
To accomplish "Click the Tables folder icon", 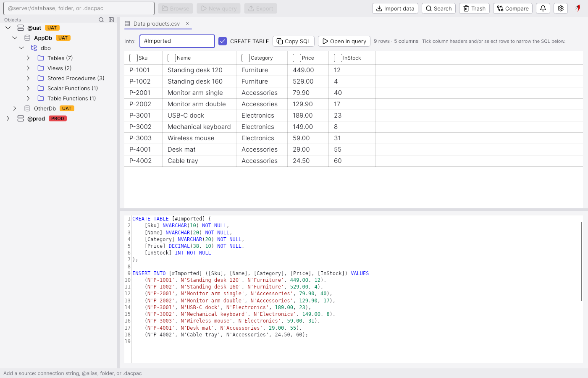I will (41, 58).
